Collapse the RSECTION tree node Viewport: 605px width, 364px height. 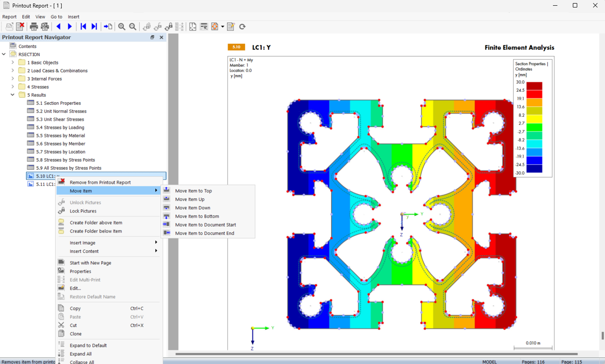[4, 54]
